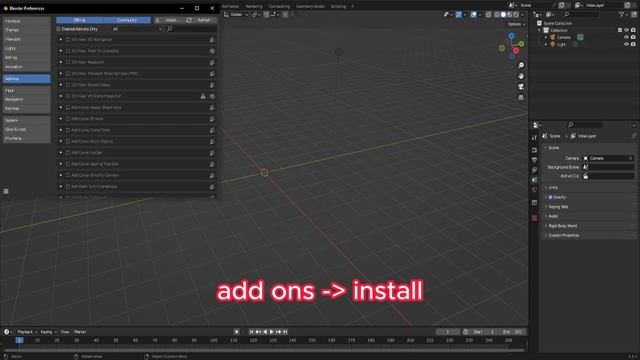This screenshot has height=360, width=640.
Task: Open the System preferences section
Action: (x=27, y=120)
